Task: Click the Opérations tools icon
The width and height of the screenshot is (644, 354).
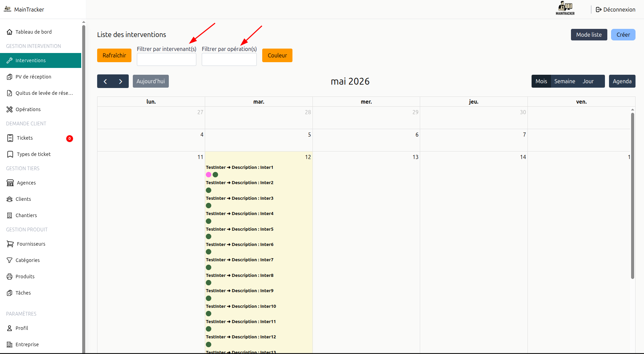Action: (10, 109)
